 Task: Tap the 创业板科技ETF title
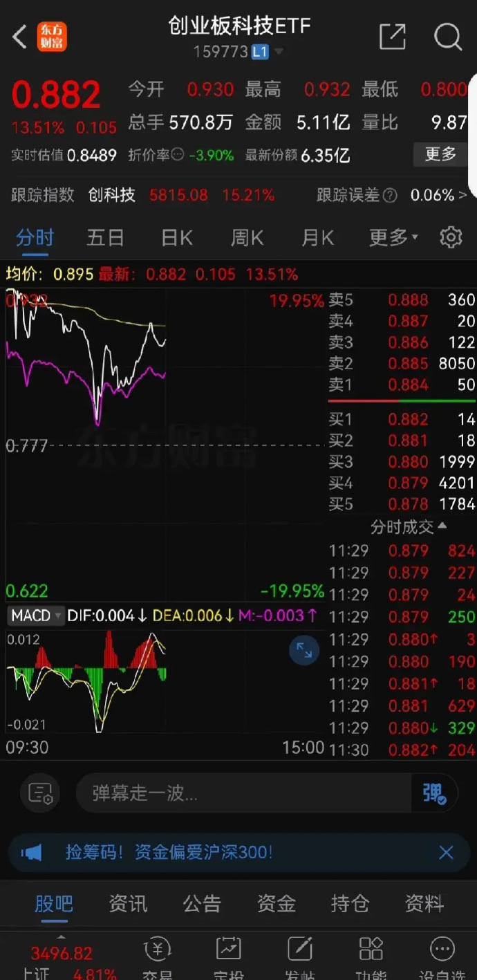239,26
